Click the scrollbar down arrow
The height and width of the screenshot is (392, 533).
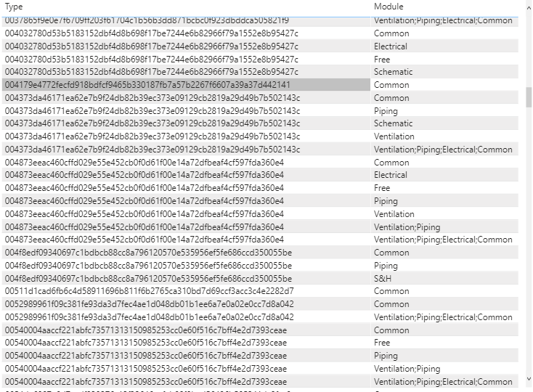click(x=529, y=379)
